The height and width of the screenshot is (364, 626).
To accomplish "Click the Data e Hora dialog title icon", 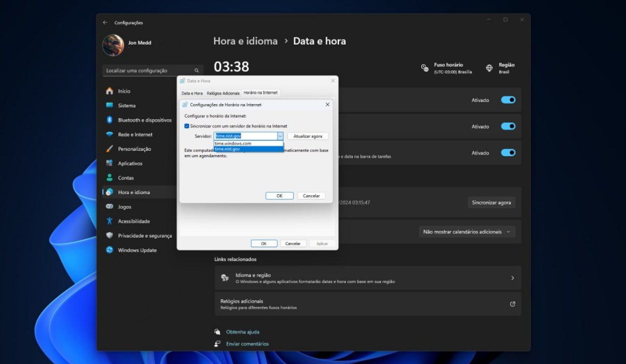I will tap(183, 81).
